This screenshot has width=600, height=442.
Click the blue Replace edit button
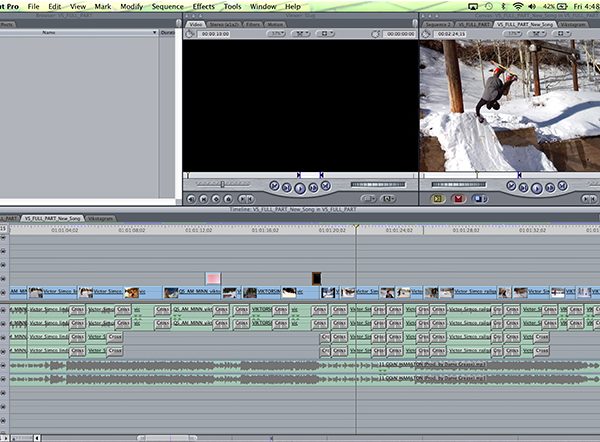point(479,199)
